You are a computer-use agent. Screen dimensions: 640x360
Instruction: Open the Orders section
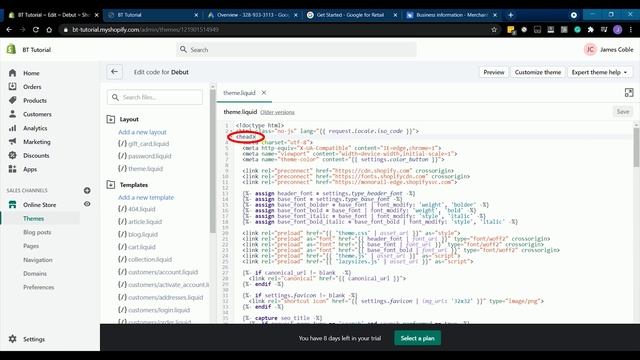(32, 87)
